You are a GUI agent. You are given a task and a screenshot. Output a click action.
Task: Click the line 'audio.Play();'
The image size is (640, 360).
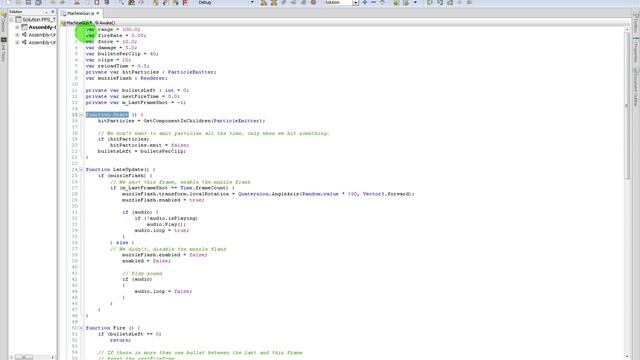click(x=166, y=224)
